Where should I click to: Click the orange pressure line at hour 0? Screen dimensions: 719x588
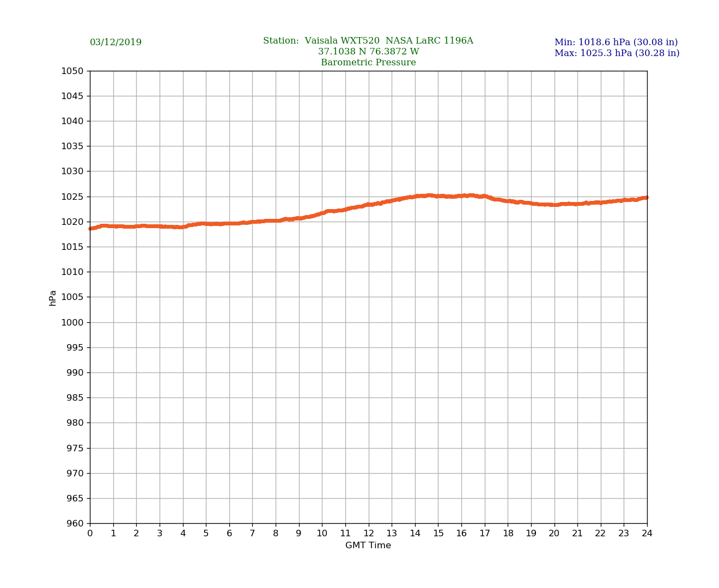click(x=91, y=228)
